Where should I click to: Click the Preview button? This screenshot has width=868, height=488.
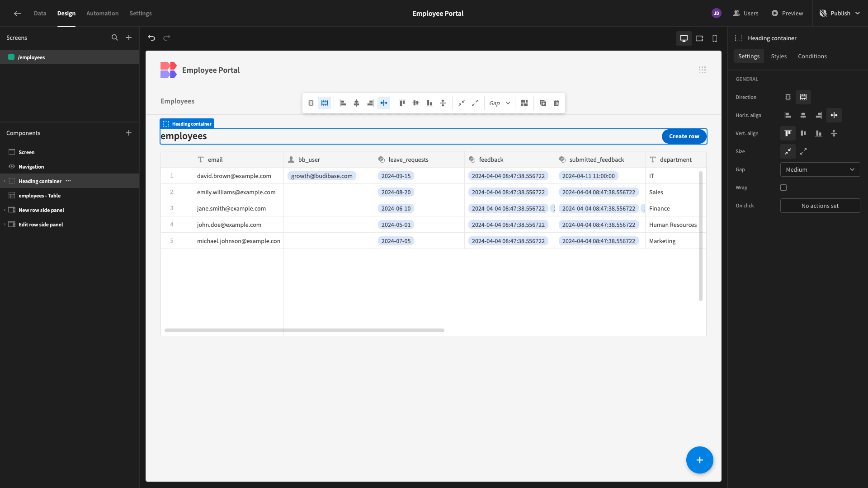(787, 14)
